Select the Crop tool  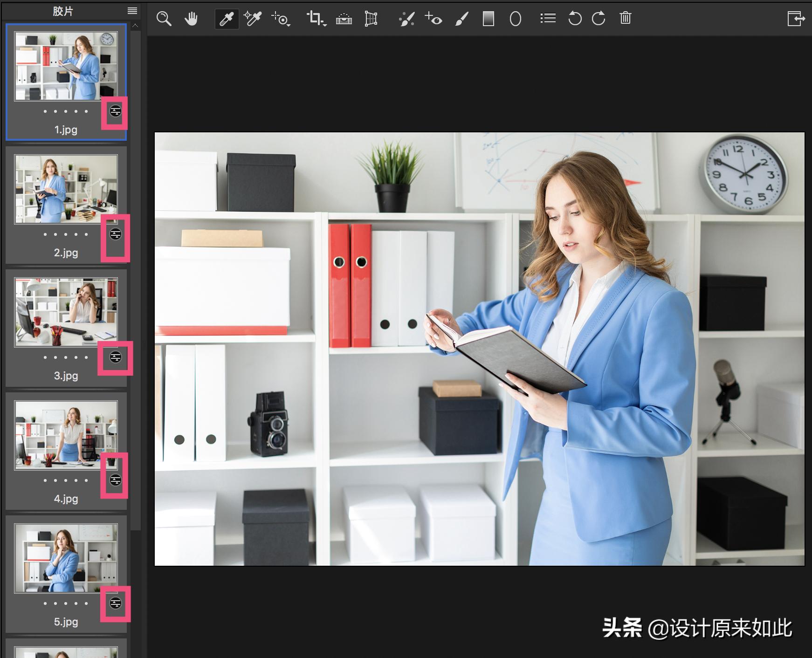317,19
